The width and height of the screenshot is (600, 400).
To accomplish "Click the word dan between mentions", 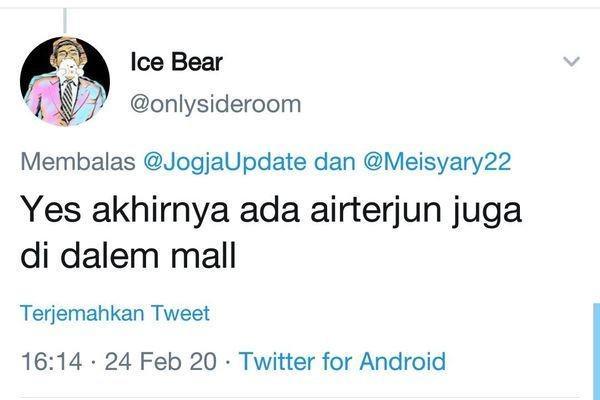I will point(335,162).
